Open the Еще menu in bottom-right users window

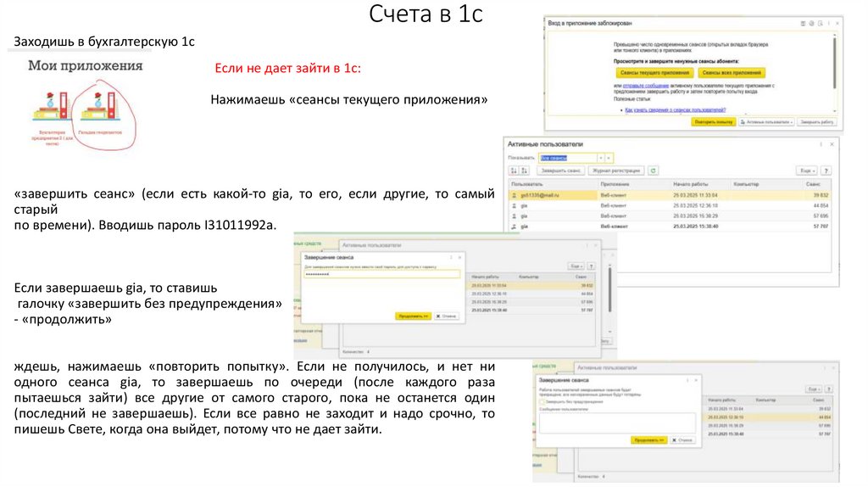click(813, 389)
